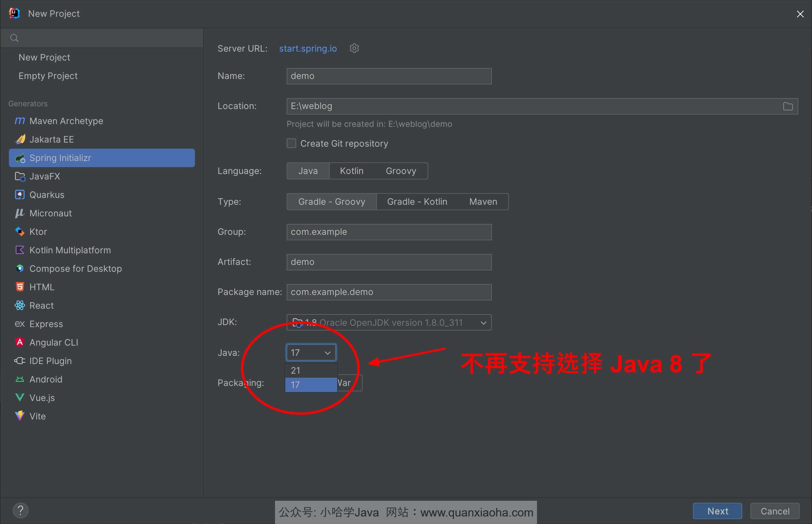Choose Java as the language
The image size is (812, 524).
308,171
